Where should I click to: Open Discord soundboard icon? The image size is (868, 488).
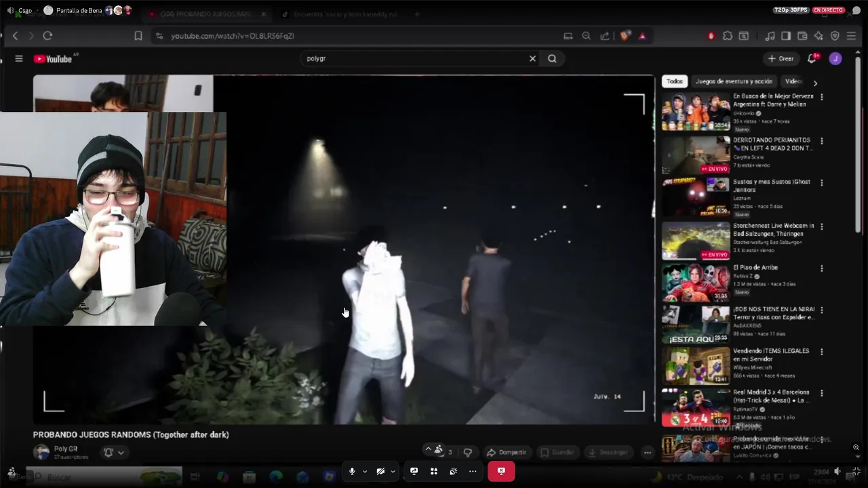pyautogui.click(x=454, y=471)
